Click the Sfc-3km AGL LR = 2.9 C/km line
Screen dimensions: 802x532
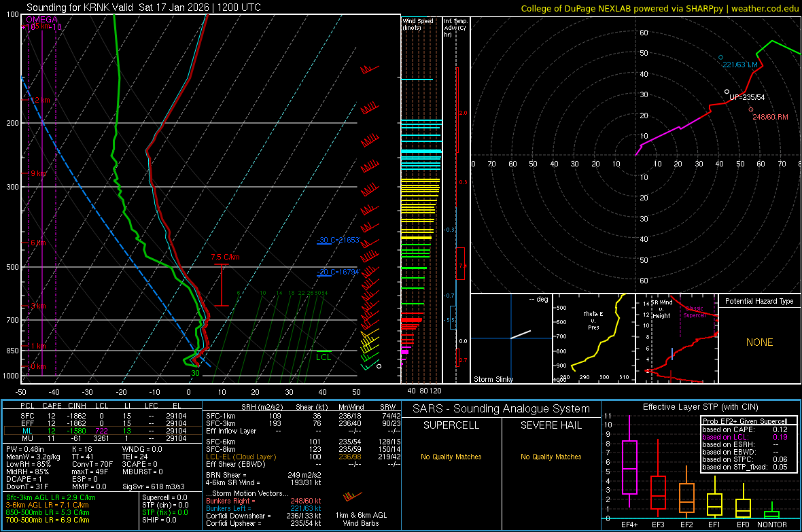click(x=51, y=498)
